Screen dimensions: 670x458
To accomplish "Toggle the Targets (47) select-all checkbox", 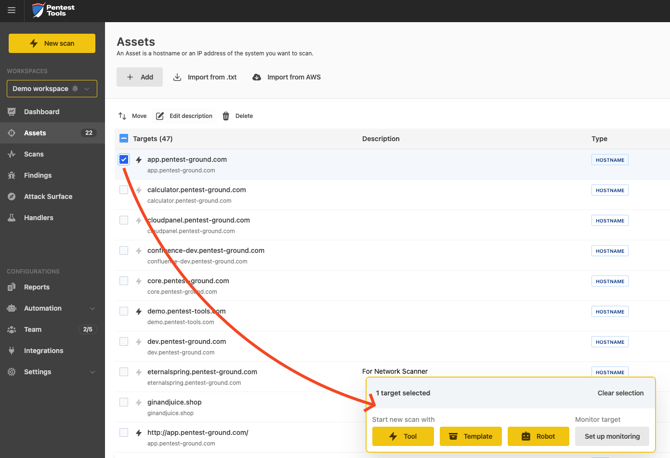I will tap(123, 138).
